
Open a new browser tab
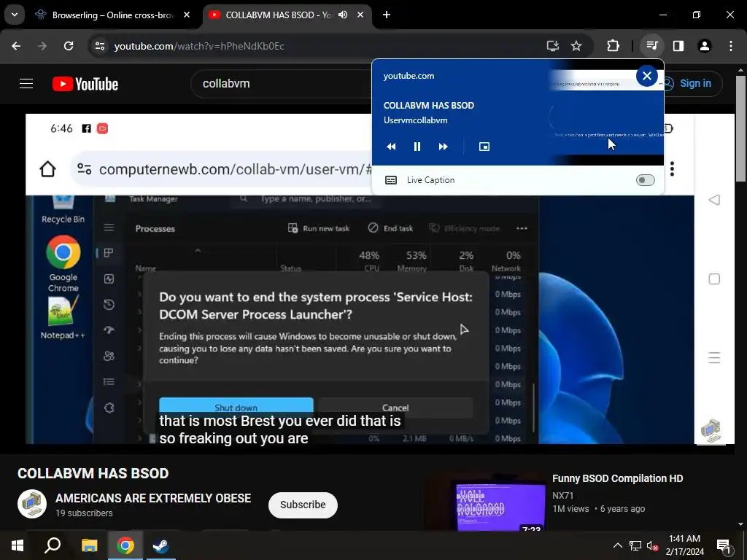click(x=387, y=15)
